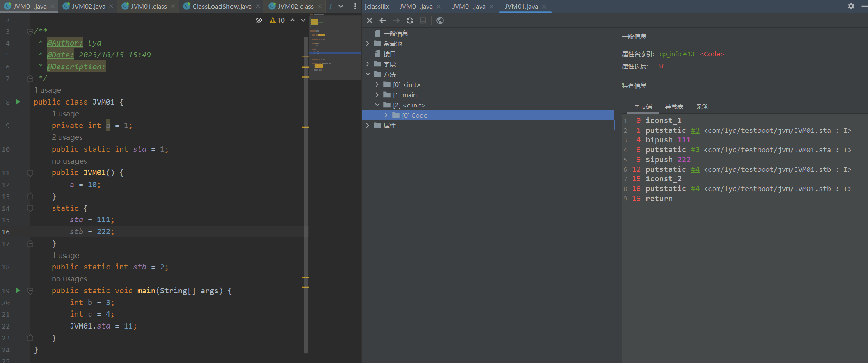Navigate back in the jclasslib toolbar
868x363 pixels.
coord(383,21)
